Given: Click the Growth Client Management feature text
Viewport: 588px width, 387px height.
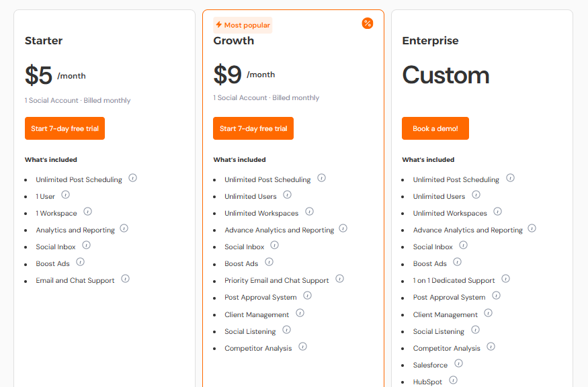Looking at the screenshot, I should (x=257, y=314).
